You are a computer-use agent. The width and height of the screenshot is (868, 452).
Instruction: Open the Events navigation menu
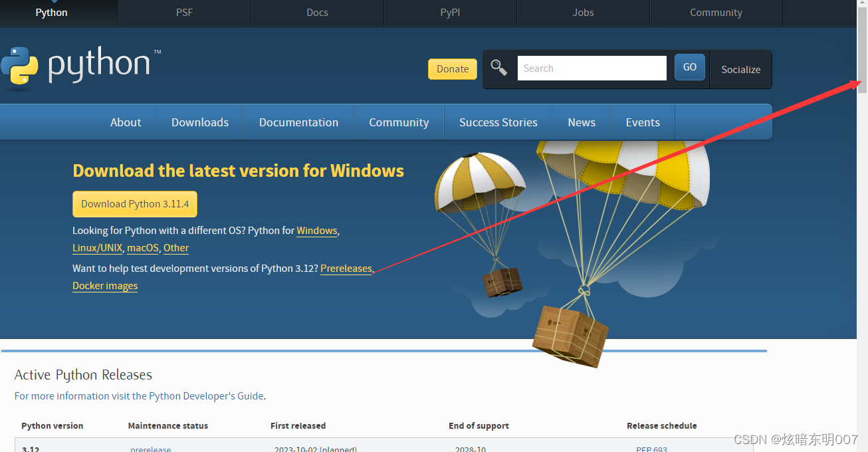pyautogui.click(x=643, y=122)
